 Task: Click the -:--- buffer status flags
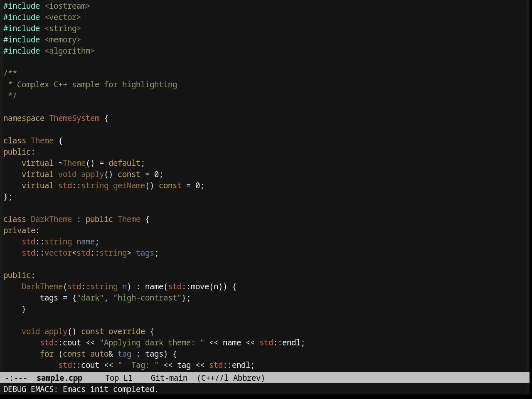(16, 378)
